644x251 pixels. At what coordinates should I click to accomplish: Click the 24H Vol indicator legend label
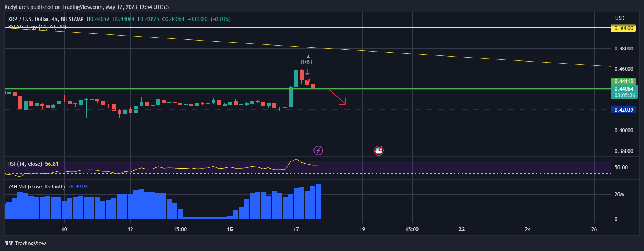click(x=36, y=187)
